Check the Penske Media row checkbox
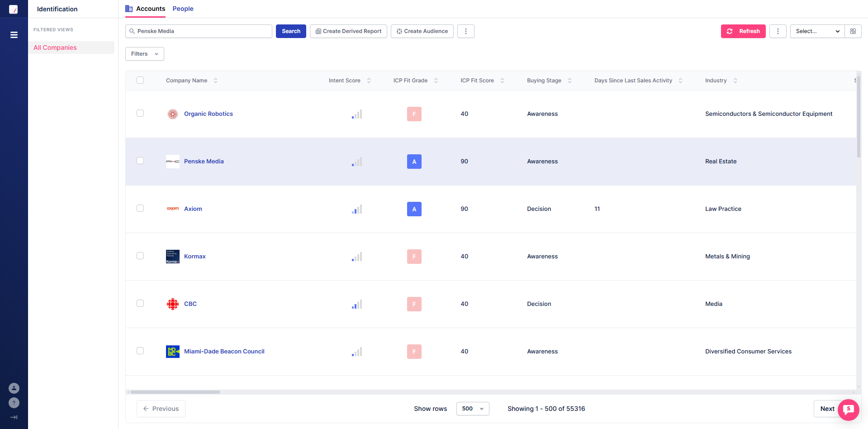The height and width of the screenshot is (429, 868). 140,161
